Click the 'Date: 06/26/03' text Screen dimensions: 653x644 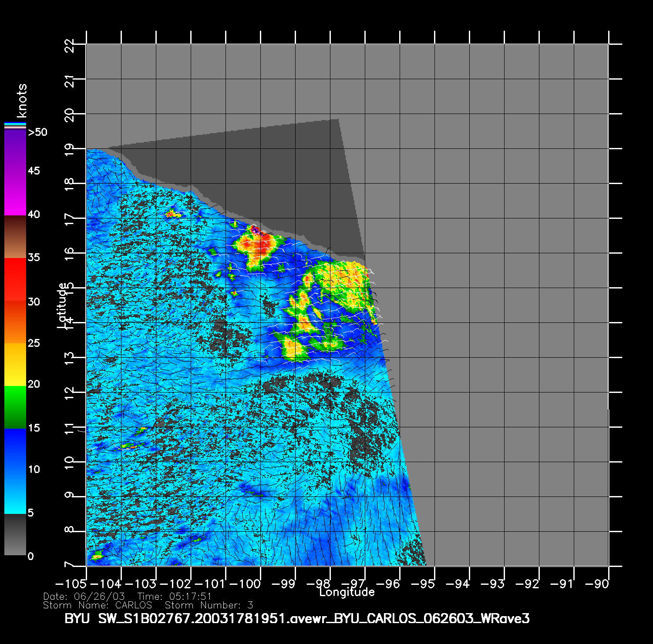tap(84, 596)
